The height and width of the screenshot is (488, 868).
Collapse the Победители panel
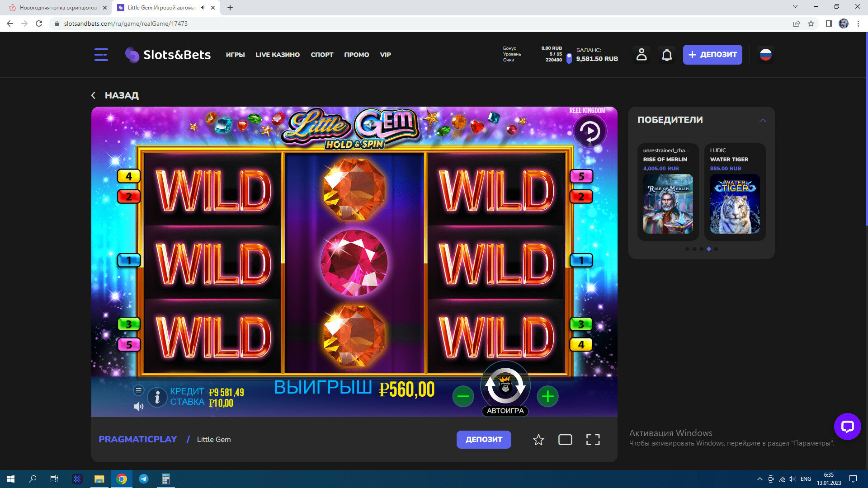point(763,120)
